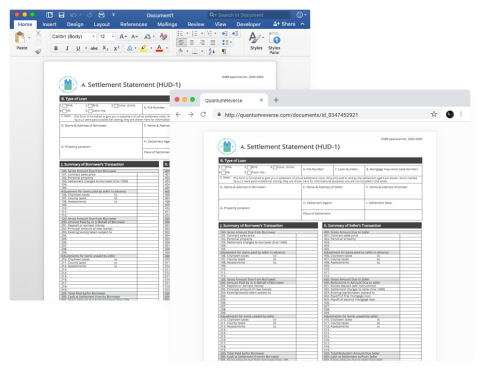
Task: Decrease font size with the small A icon
Action: pyautogui.click(x=134, y=36)
